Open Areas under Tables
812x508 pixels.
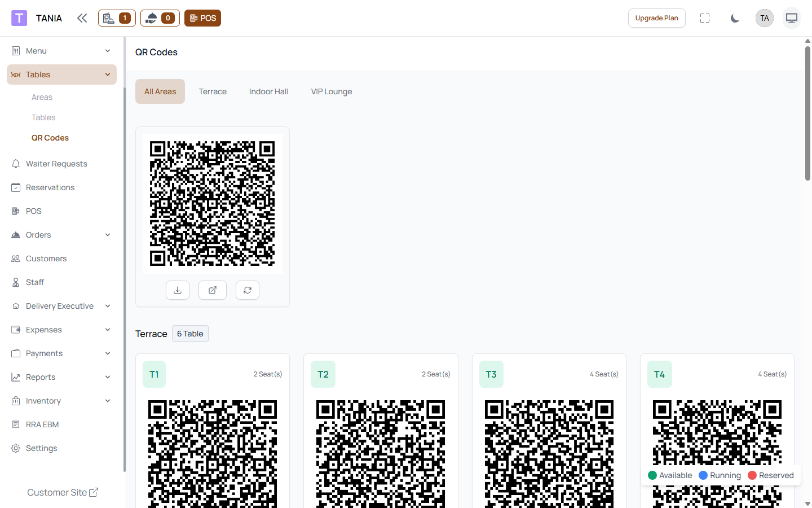[x=42, y=97]
